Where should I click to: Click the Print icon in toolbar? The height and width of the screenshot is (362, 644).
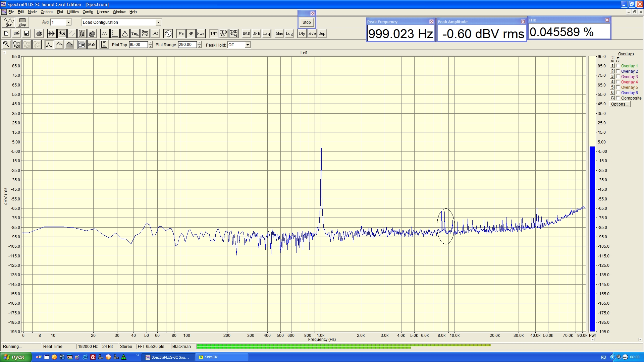(39, 34)
